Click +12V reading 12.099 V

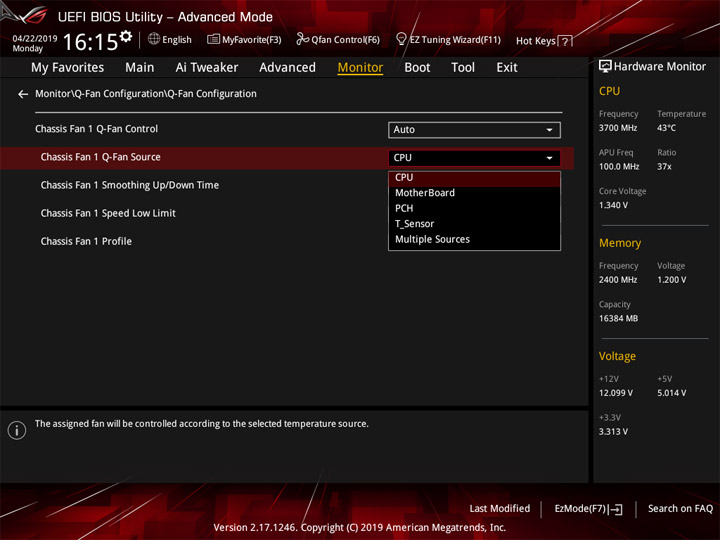(615, 393)
